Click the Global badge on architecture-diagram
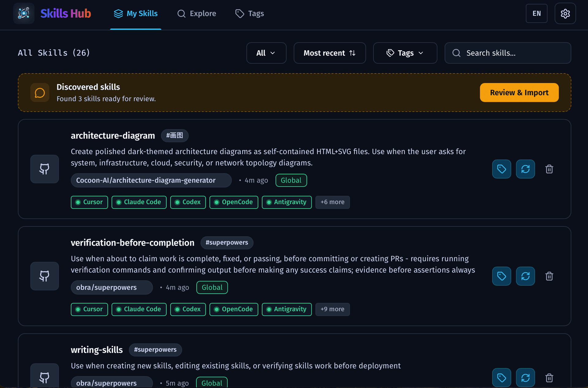588x388 pixels. (291, 180)
